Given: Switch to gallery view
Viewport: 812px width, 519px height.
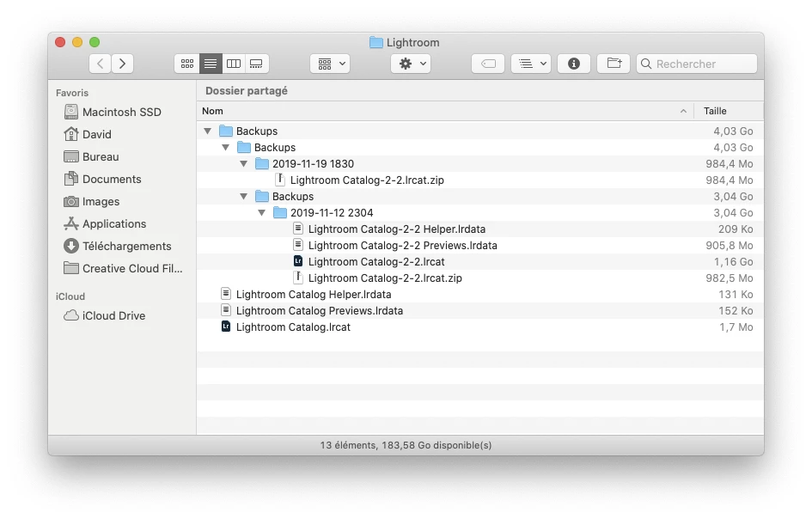Looking at the screenshot, I should click(x=256, y=64).
